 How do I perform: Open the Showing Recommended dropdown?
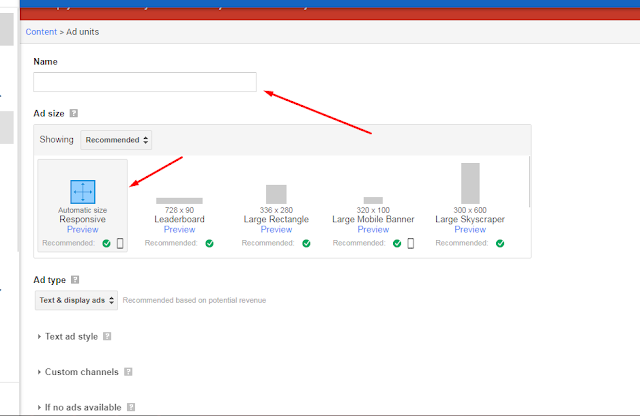(x=116, y=140)
